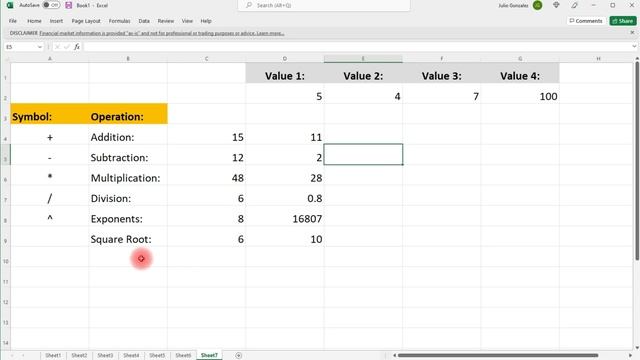The width and height of the screenshot is (640, 360).
Task: Select the 'Addition:' label cell
Action: pos(128,134)
